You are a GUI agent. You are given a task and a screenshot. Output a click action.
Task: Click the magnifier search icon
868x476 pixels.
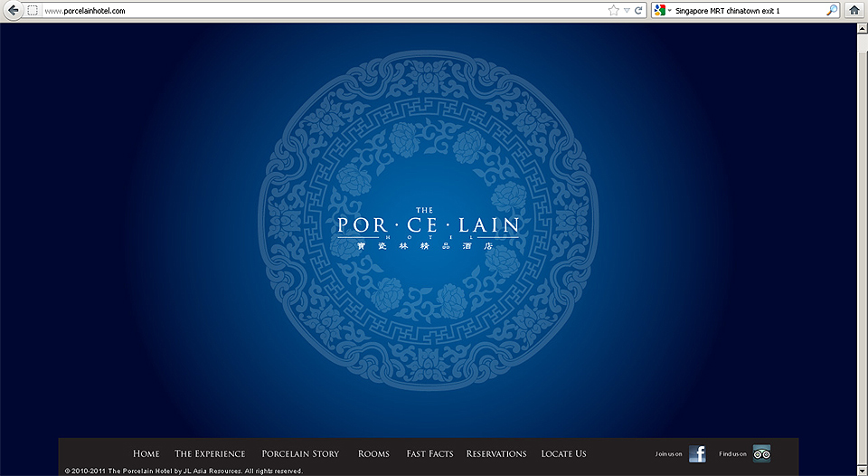pyautogui.click(x=832, y=11)
